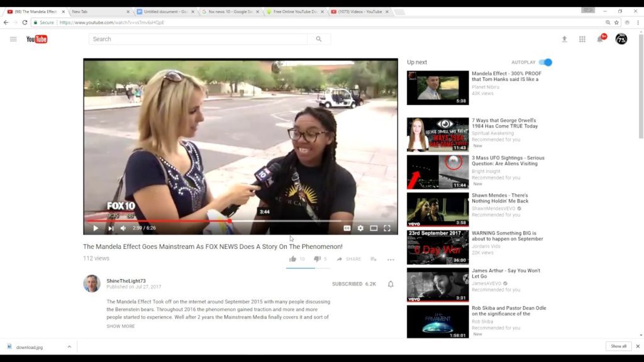Switch to The Mandela Effect browser tab
The image size is (644, 362).
tap(35, 11)
